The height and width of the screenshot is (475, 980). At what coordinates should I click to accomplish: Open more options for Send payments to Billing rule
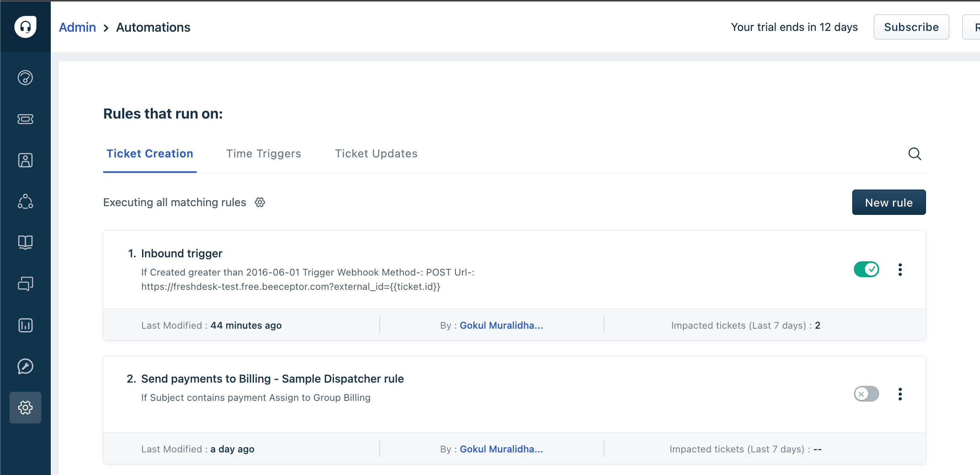coord(900,394)
